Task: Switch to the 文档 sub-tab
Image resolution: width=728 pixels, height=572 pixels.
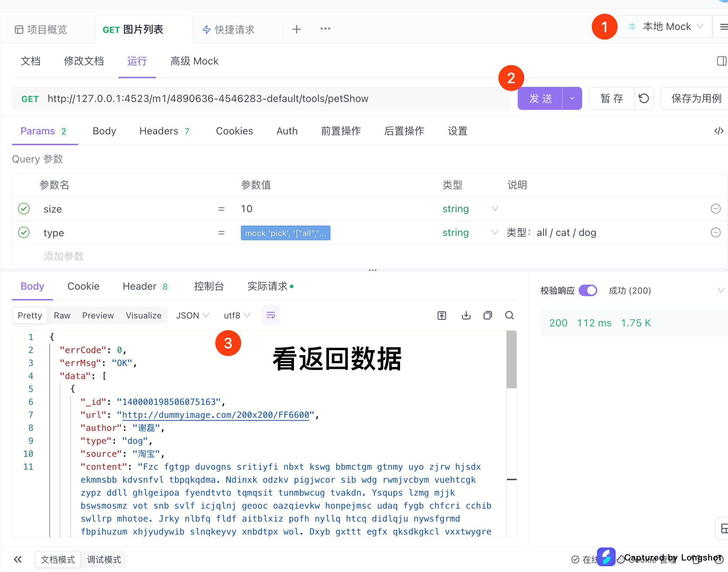Action: pos(31,61)
